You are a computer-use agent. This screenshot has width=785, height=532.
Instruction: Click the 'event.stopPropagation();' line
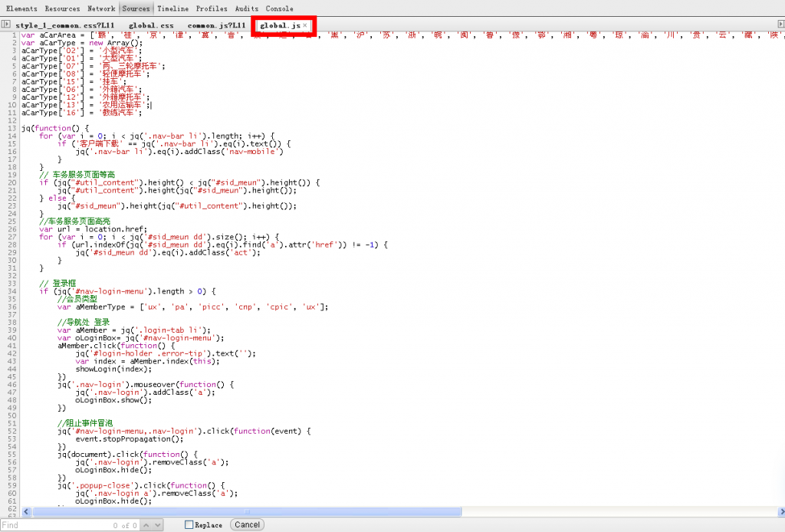pos(130,439)
